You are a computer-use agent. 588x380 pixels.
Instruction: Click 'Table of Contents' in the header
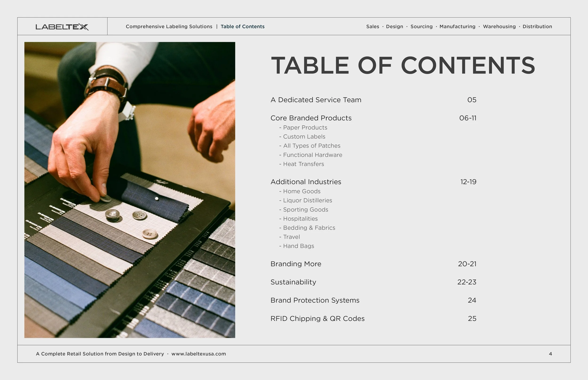243,26
